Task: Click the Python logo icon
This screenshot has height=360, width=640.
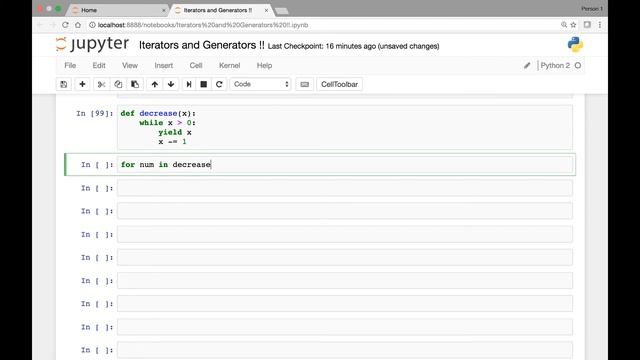Action: pos(575,44)
